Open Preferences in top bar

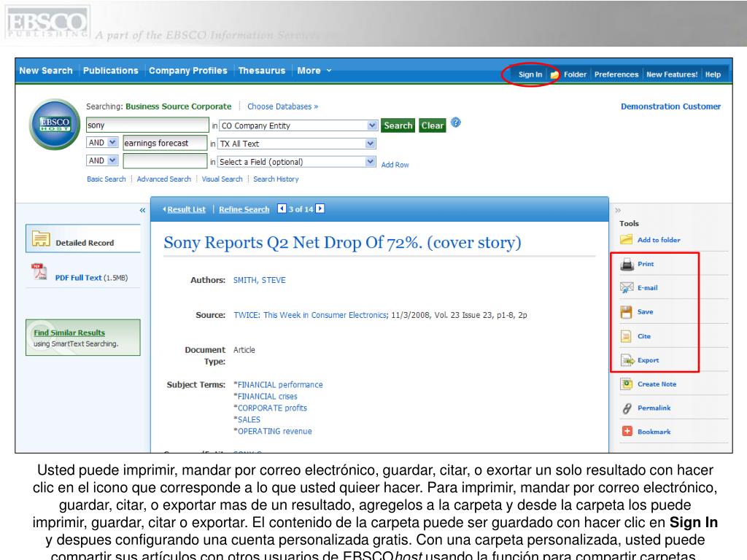pyautogui.click(x=616, y=74)
